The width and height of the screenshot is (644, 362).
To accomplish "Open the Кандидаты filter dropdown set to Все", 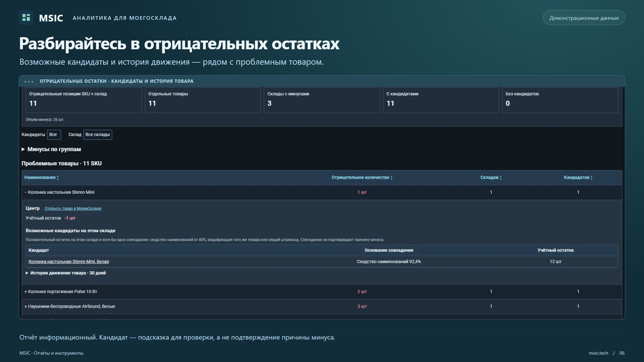I will tap(54, 134).
